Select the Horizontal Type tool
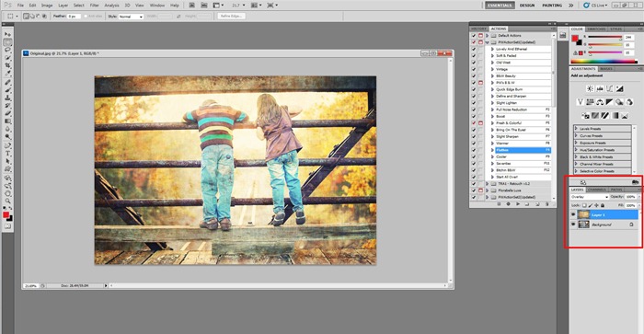This screenshot has height=334, width=644. 7,154
